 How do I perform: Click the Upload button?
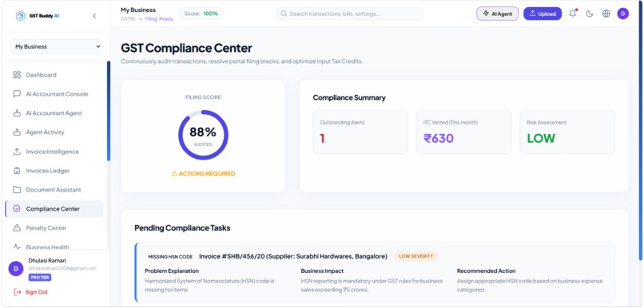coord(543,14)
